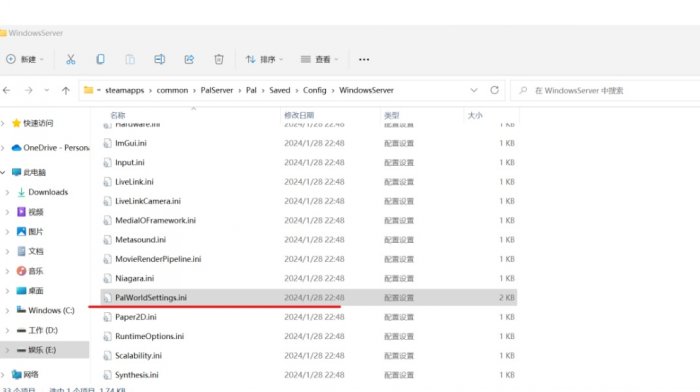This screenshot has height=392, width=700.
Task: Open the View dropdown menu
Action: (319, 59)
